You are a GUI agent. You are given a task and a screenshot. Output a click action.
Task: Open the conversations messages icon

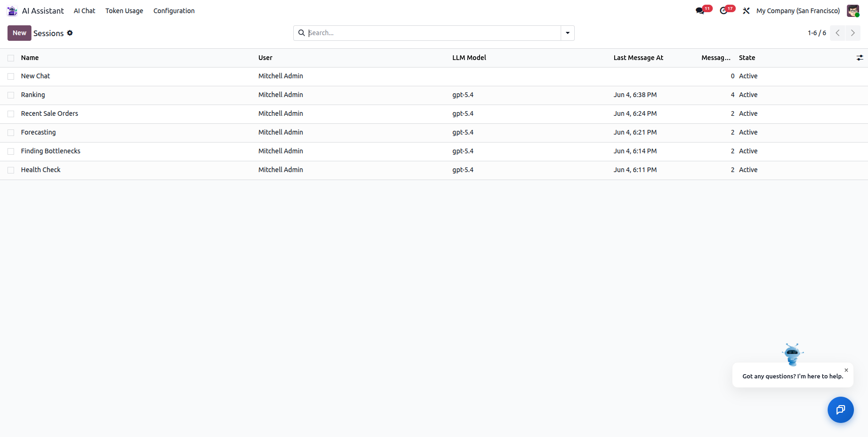[700, 11]
